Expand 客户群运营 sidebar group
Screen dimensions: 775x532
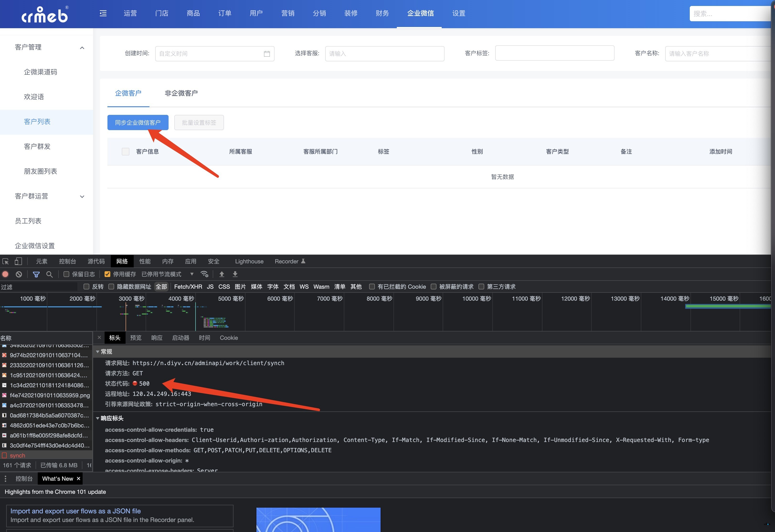click(47, 196)
